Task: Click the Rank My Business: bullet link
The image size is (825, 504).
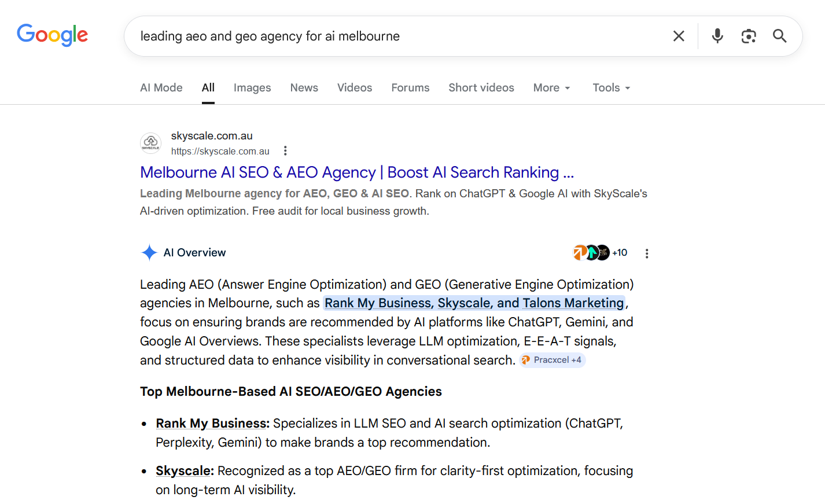Action: point(212,424)
